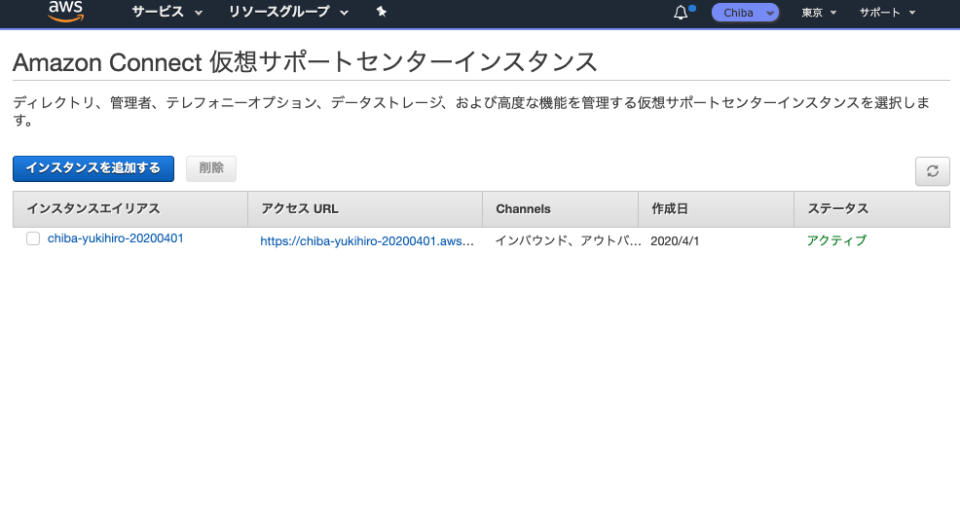Open the リソースグループ menu
Screen dimensions: 960x511
pyautogui.click(x=288, y=12)
